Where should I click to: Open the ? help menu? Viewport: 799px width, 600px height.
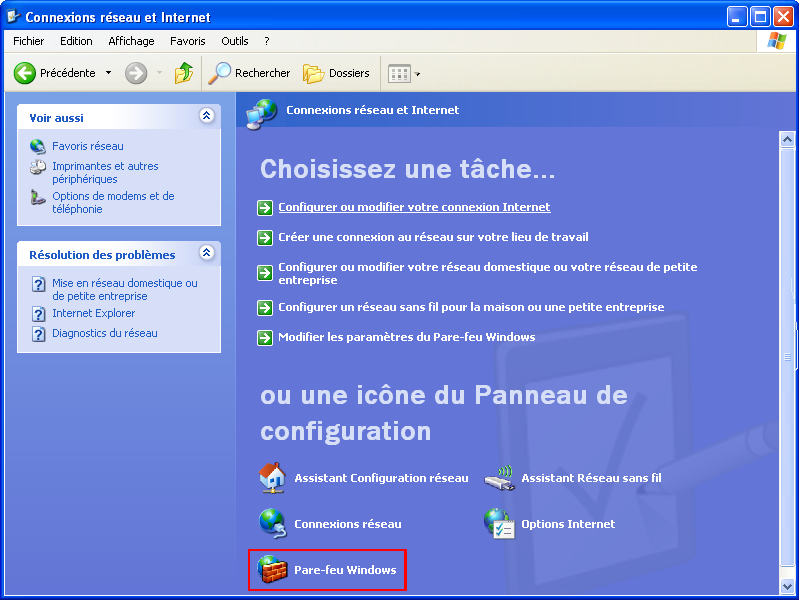tap(267, 41)
